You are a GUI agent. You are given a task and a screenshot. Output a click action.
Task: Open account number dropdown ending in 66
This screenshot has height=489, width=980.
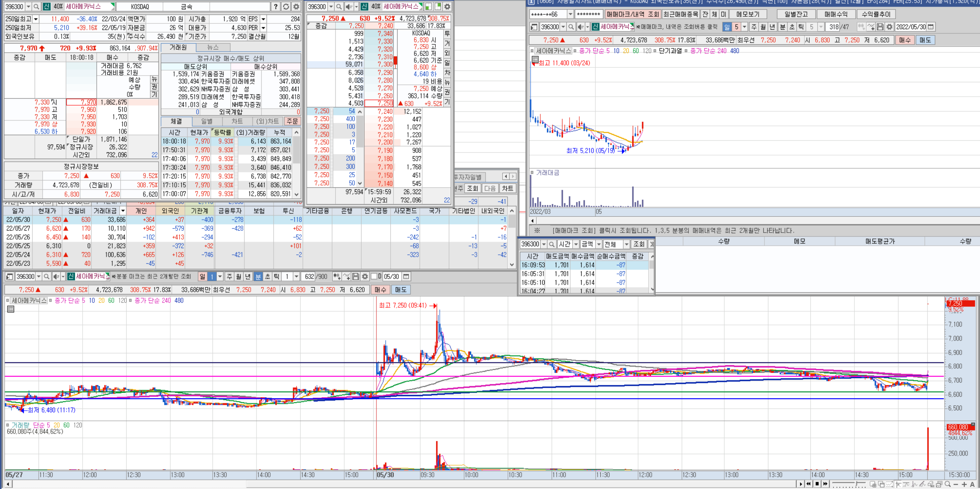point(570,14)
